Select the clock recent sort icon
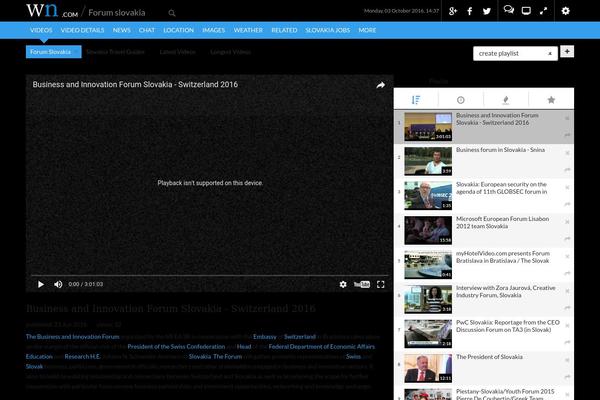 pyautogui.click(x=461, y=100)
